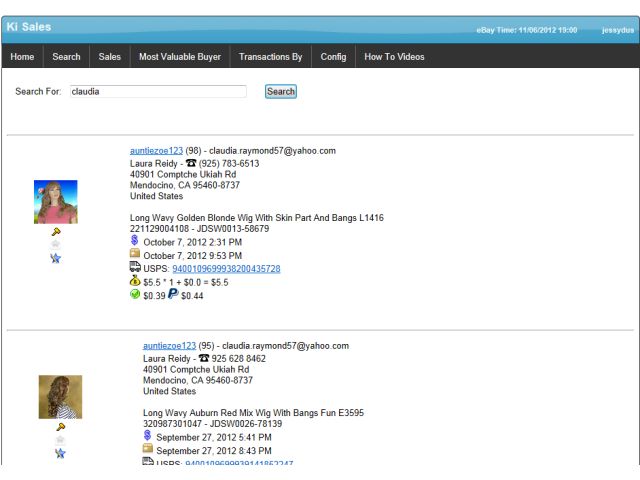This screenshot has width=640, height=480.
Task: Open the Most Valuable Buyer menu
Action: [180, 57]
